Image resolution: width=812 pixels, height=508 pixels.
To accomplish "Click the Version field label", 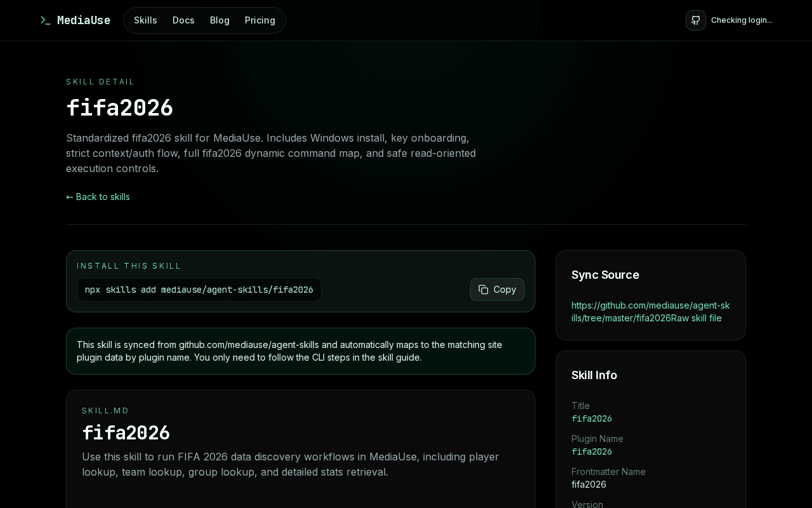I will (x=587, y=504).
